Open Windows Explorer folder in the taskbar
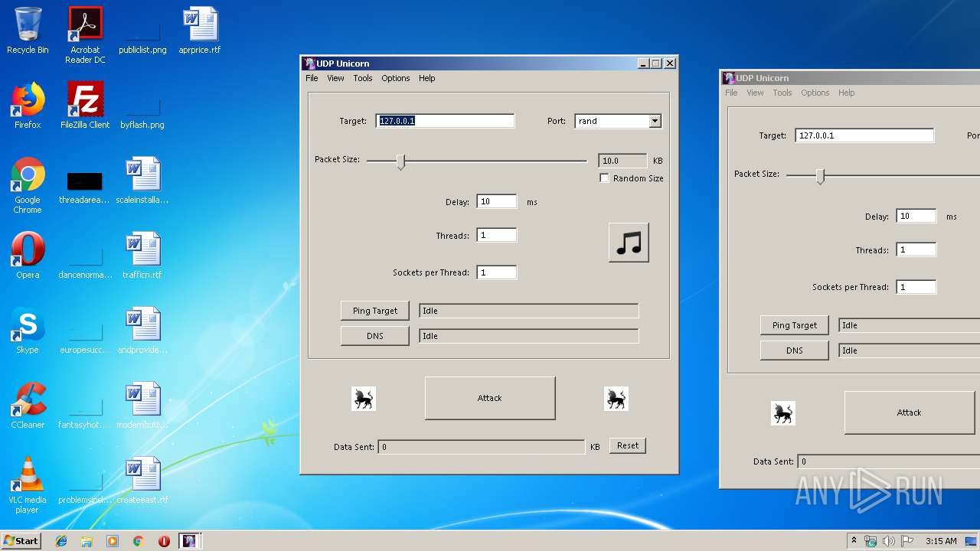Image resolution: width=980 pixels, height=551 pixels. click(x=87, y=541)
